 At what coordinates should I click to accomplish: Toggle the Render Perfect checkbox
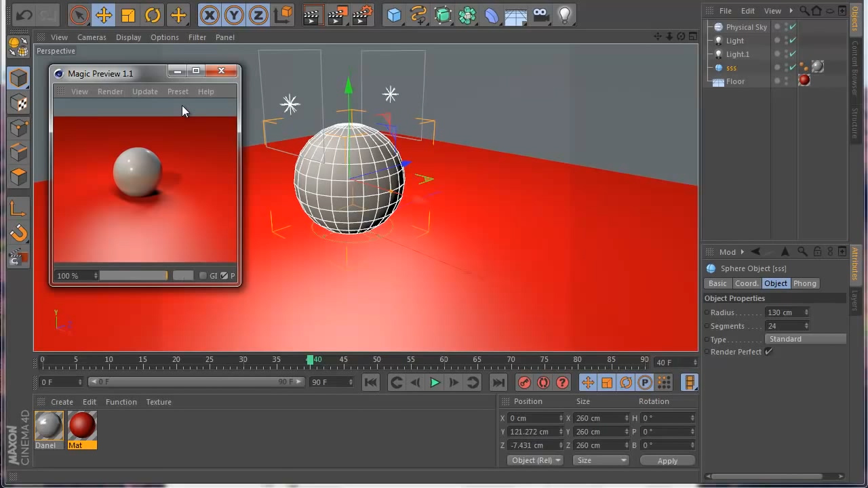click(768, 352)
